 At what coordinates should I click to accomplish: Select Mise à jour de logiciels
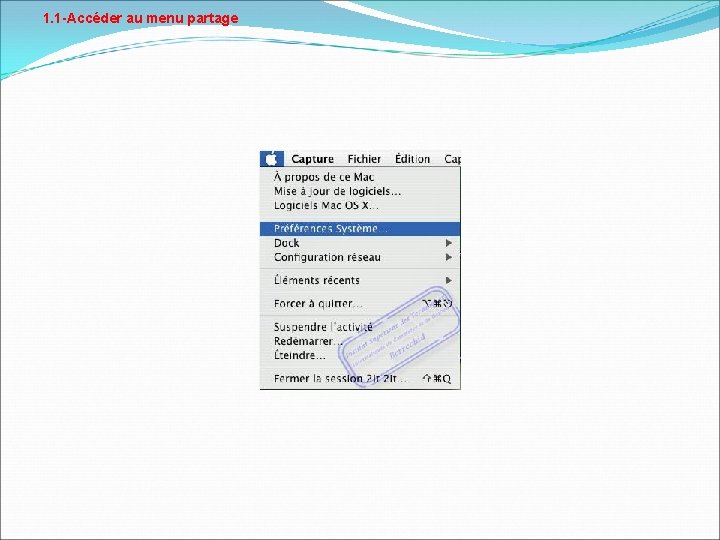(x=360, y=191)
